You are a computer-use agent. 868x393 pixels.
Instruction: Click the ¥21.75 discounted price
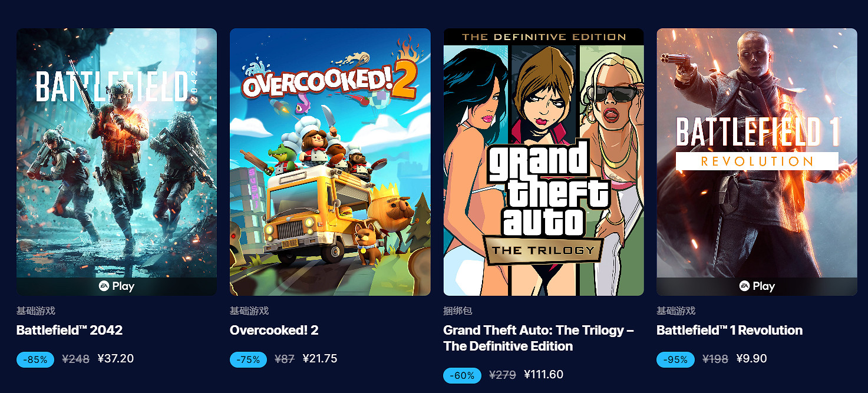[320, 359]
